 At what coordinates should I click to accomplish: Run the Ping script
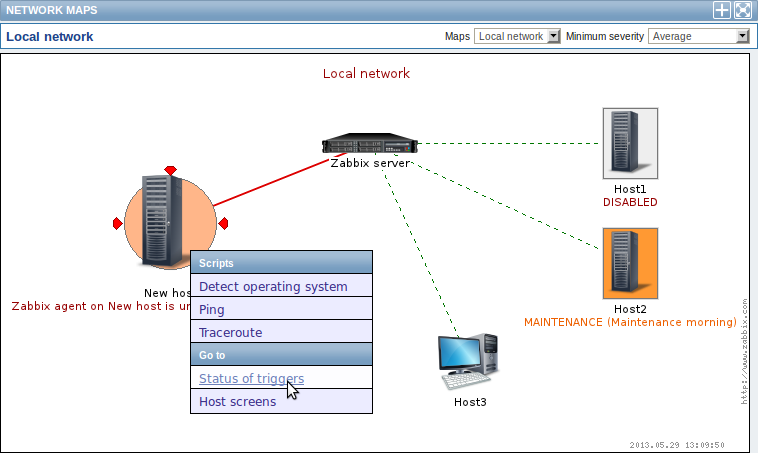tap(281, 309)
